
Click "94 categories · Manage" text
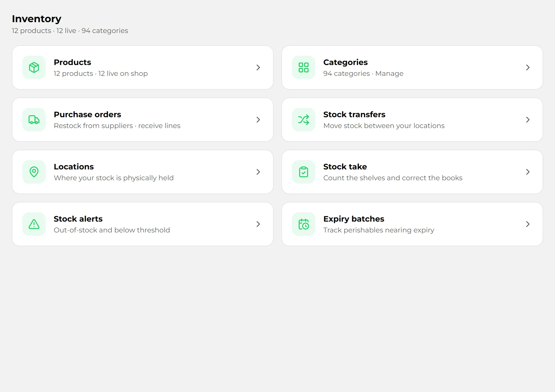363,74
